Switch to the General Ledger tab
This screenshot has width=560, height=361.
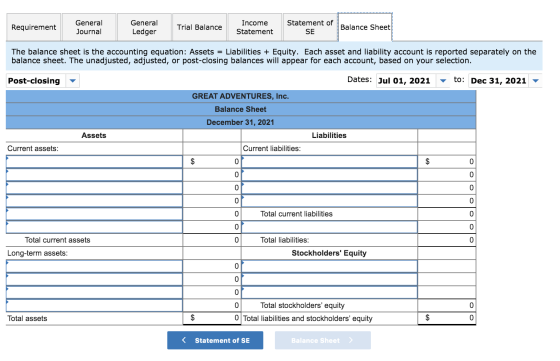tap(144, 27)
